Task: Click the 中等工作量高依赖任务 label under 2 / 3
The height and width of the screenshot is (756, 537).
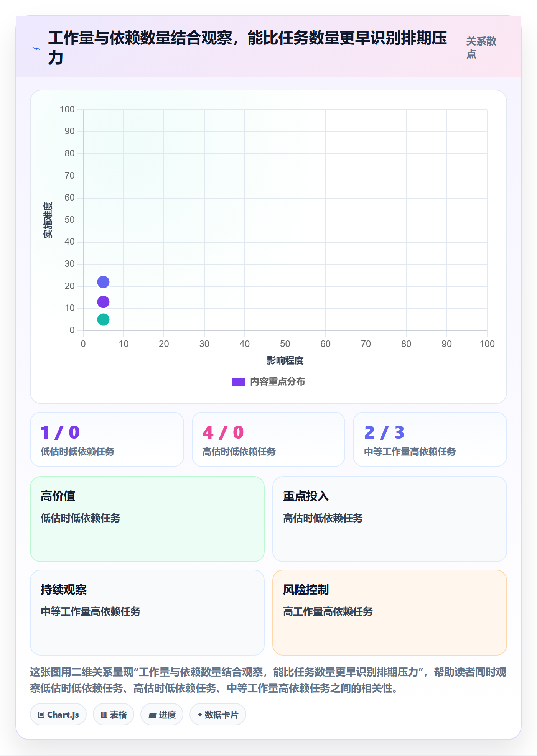Action: tap(410, 452)
